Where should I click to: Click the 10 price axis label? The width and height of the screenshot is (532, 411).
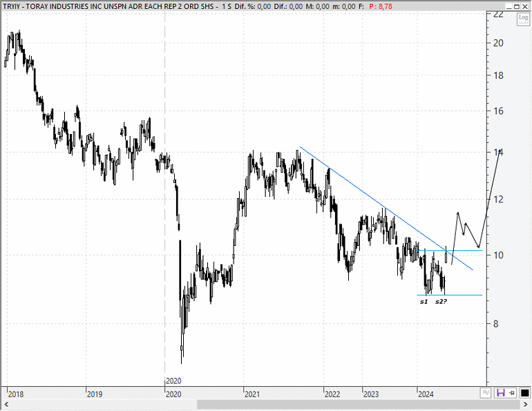pos(498,255)
